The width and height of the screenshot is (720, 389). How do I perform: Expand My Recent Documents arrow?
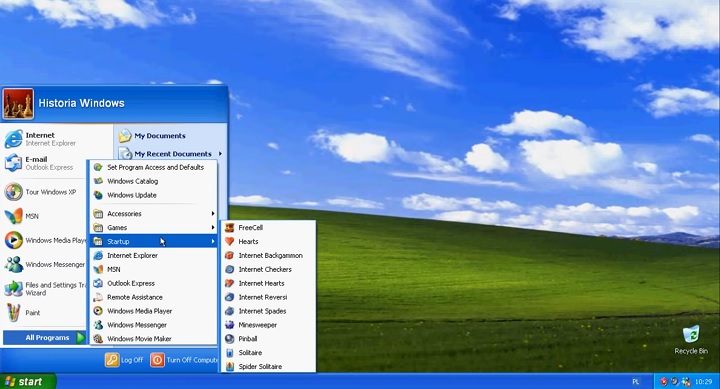220,154
